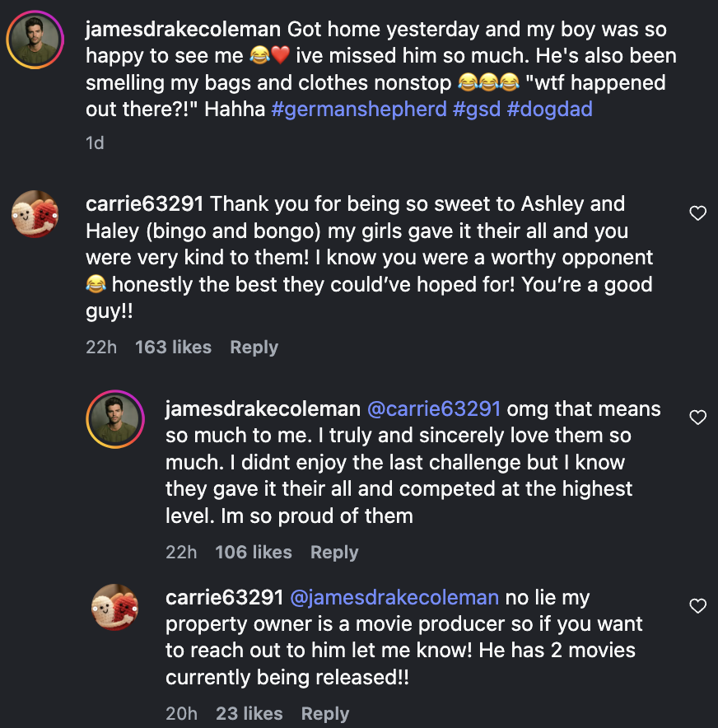
Task: Open the @carrie63291 mention link
Action: coord(434,409)
